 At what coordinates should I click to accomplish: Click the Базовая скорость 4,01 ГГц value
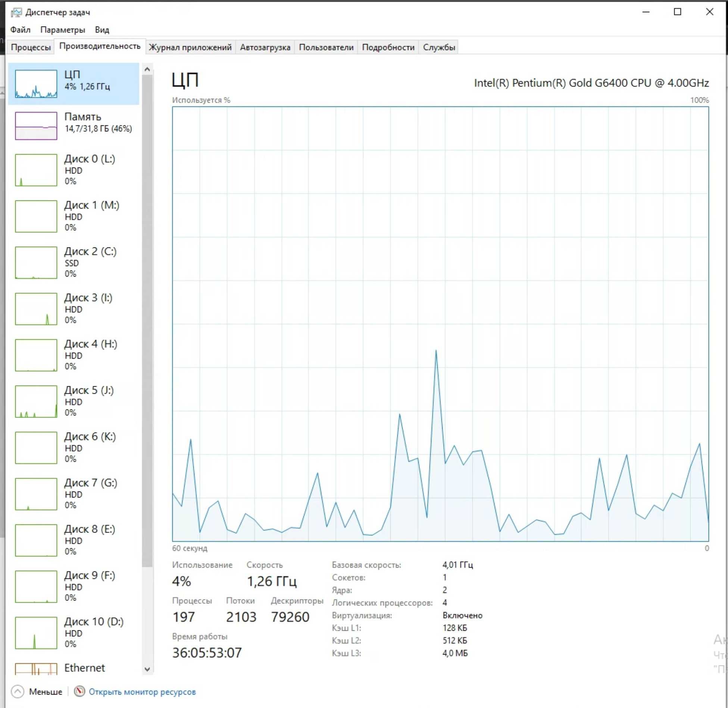pyautogui.click(x=458, y=565)
